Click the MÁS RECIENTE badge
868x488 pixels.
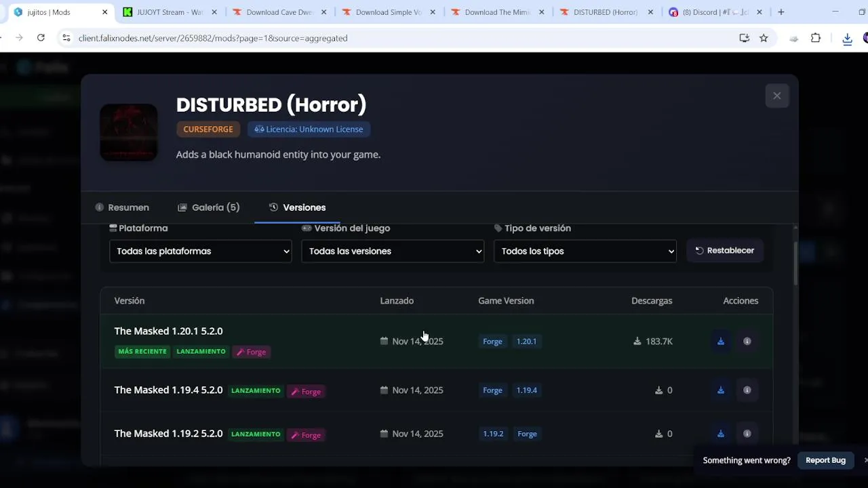coord(142,352)
